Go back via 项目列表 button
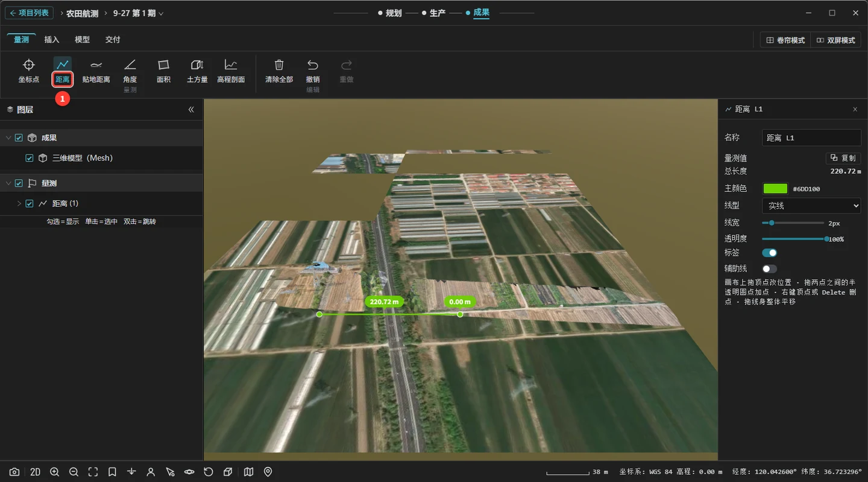 [29, 13]
